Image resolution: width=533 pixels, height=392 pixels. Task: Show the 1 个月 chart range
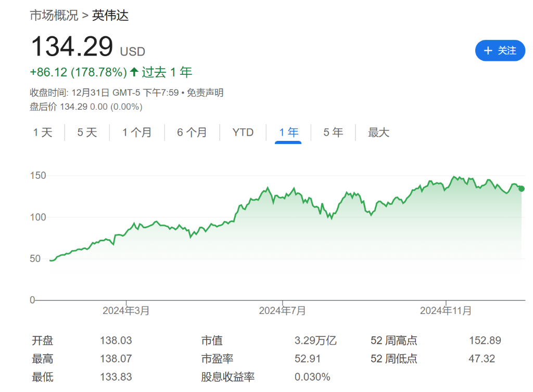tap(137, 133)
